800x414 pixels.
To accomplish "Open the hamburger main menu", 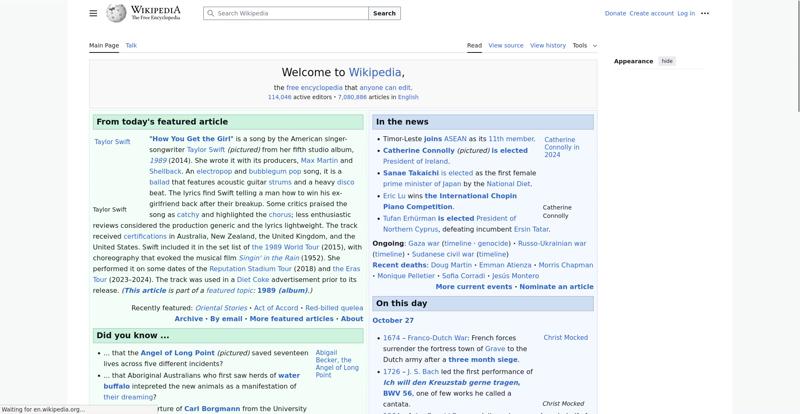I will coord(93,13).
